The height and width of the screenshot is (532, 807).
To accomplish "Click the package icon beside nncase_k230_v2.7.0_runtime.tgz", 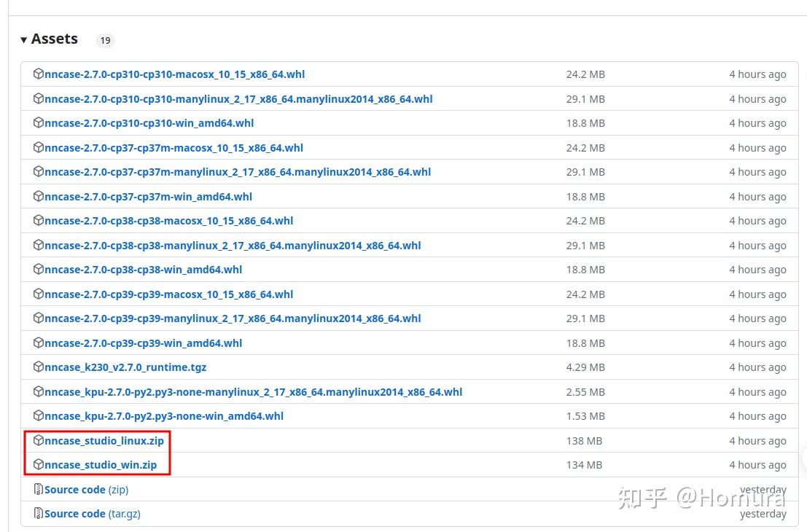I will pos(38,367).
